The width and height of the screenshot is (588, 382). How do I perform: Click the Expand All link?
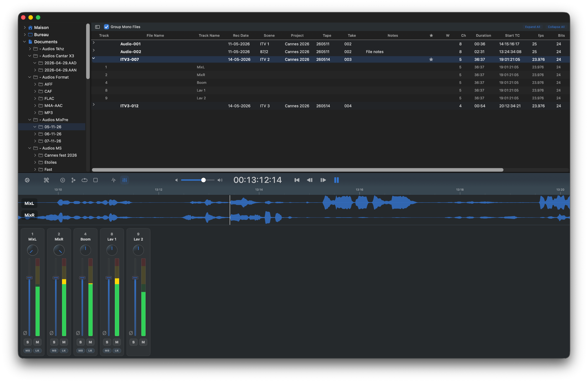pos(533,27)
